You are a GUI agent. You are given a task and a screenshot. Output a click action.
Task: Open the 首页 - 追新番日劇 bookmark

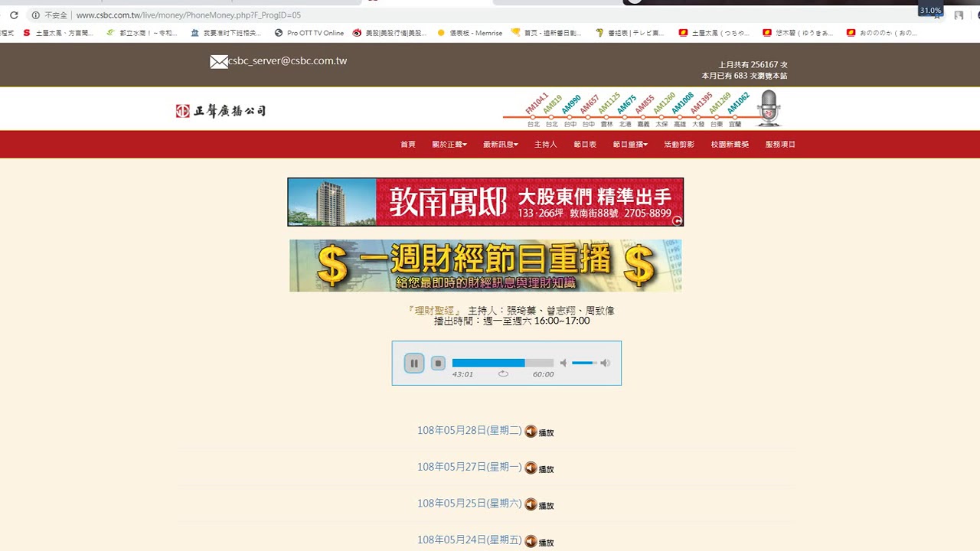click(x=547, y=33)
